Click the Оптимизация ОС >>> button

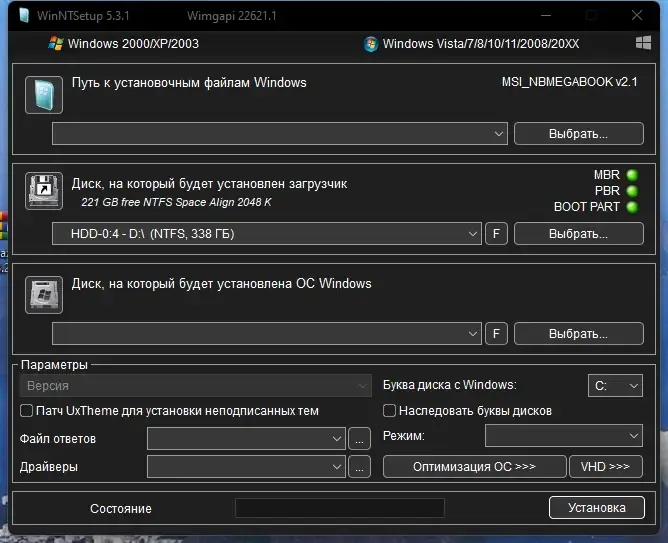475,467
